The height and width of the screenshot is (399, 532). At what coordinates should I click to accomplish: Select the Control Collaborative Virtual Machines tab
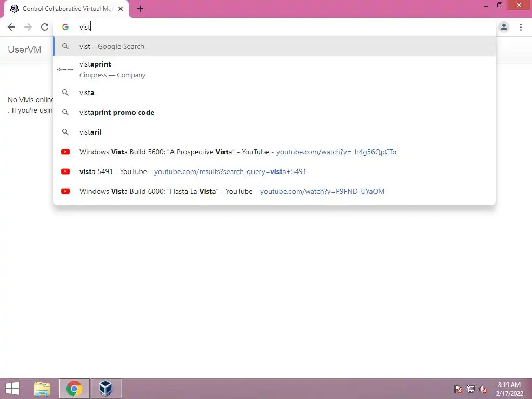pos(66,9)
